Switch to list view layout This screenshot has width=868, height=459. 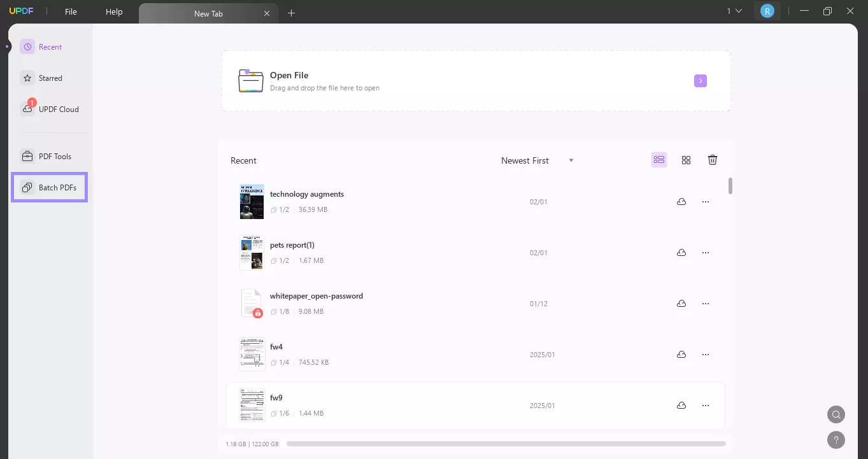pyautogui.click(x=659, y=160)
